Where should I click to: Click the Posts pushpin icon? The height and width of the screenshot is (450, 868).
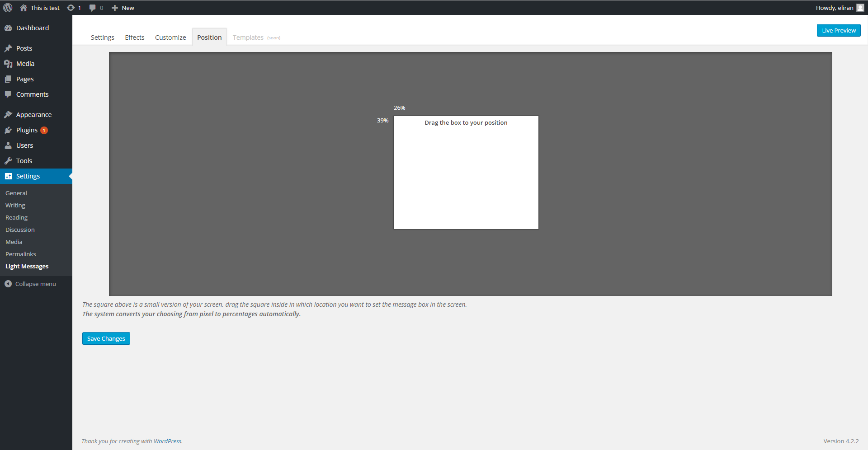click(x=8, y=48)
